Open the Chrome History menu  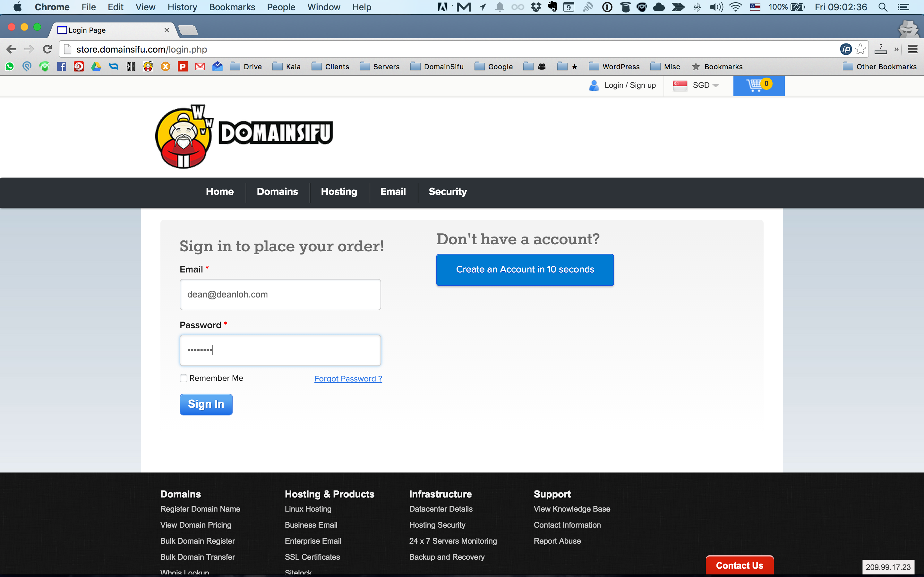[x=182, y=7]
